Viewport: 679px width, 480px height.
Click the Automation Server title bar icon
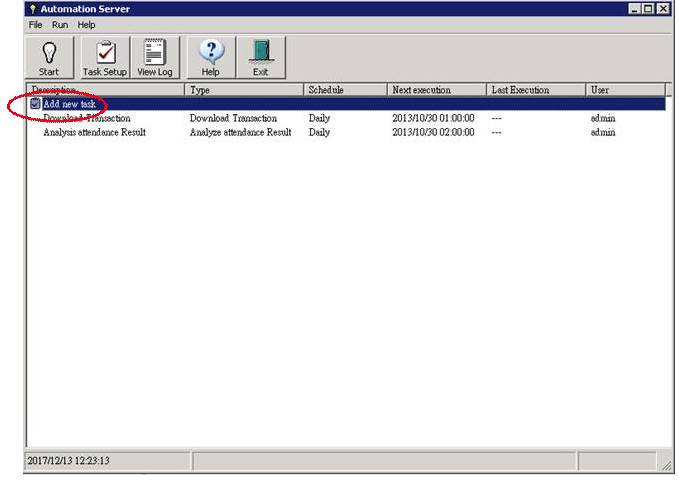32,9
